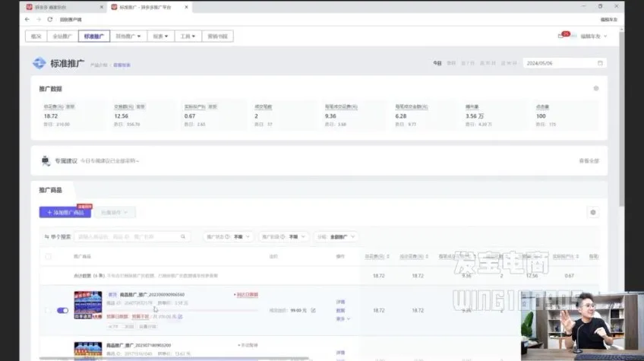The image size is (644, 361).
Task: Open the table column settings gear
Action: tap(593, 212)
